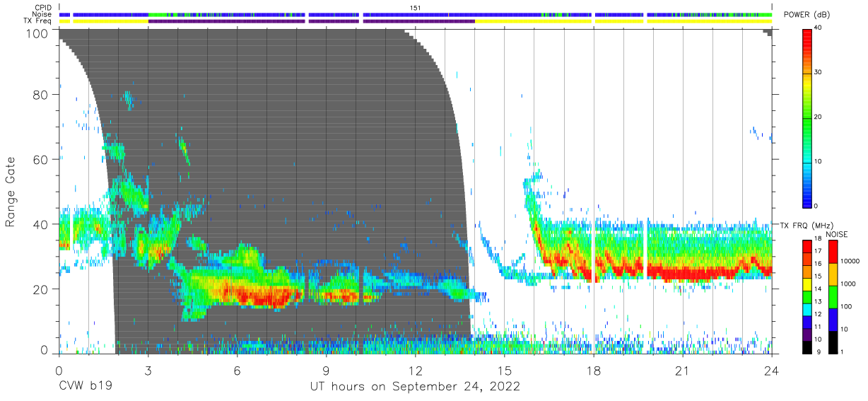Click the 6 tick on time axis

237,371
